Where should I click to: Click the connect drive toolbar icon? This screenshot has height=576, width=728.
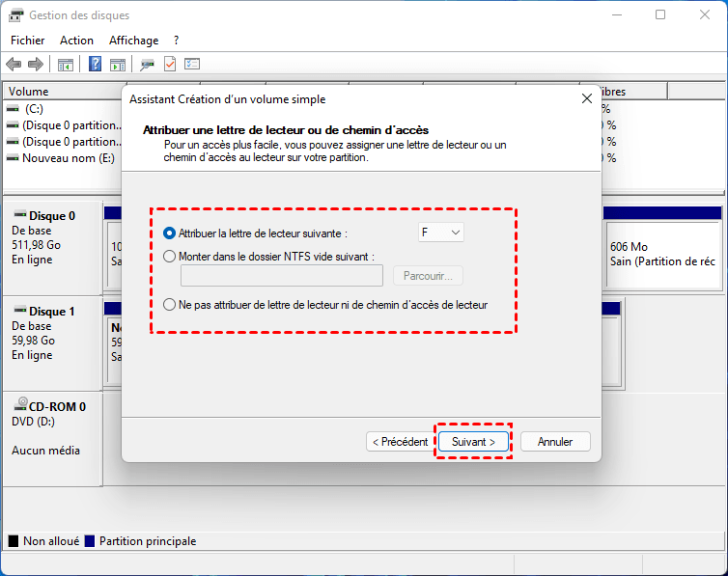coord(147,64)
